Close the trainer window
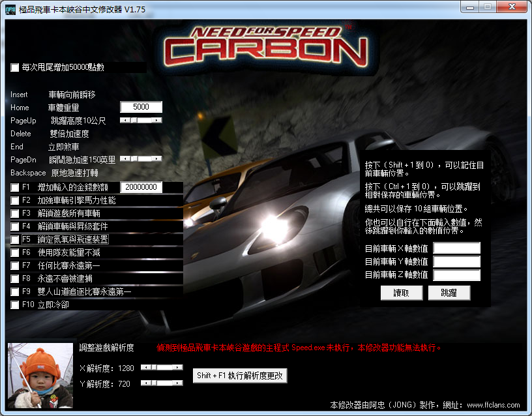 click(x=512, y=7)
